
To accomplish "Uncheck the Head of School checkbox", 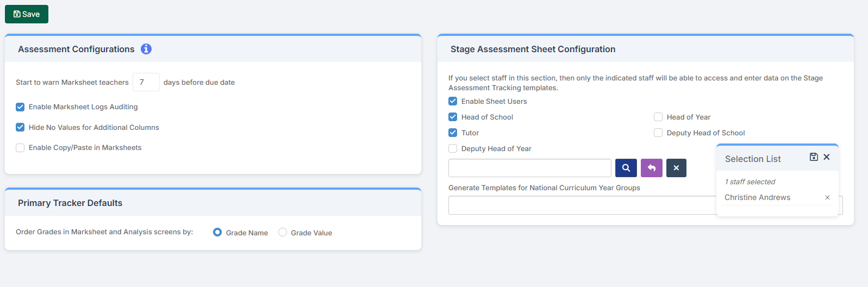I will pos(453,117).
